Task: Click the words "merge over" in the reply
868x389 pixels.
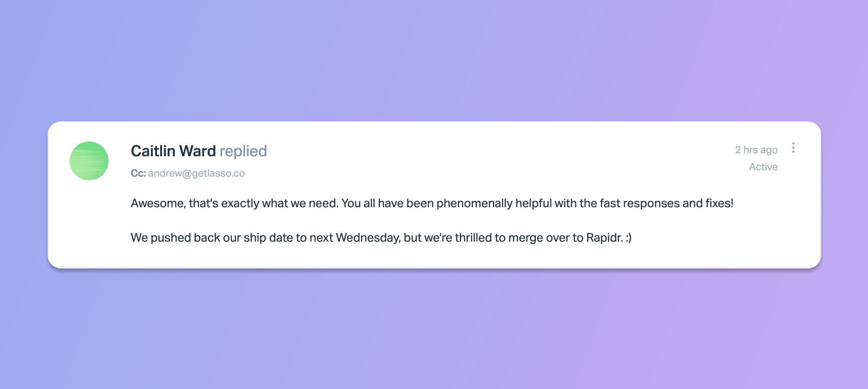Action: tap(536, 238)
